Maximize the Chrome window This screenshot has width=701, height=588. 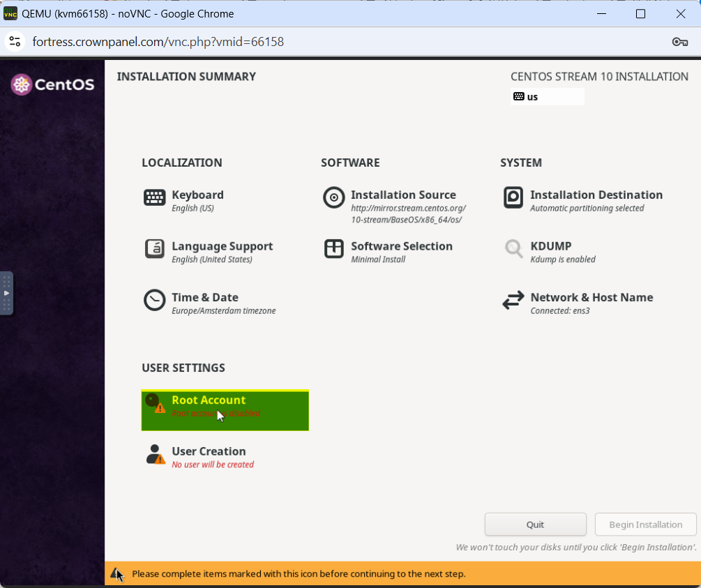[640, 14]
